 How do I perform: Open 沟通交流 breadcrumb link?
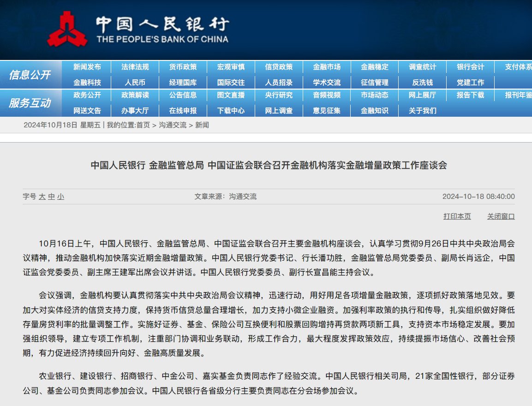click(173, 125)
